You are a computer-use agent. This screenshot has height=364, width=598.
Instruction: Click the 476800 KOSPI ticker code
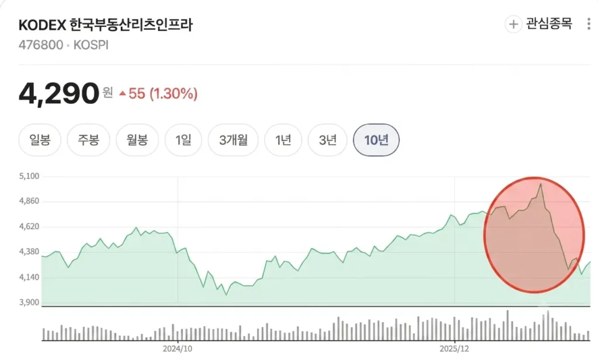point(64,45)
